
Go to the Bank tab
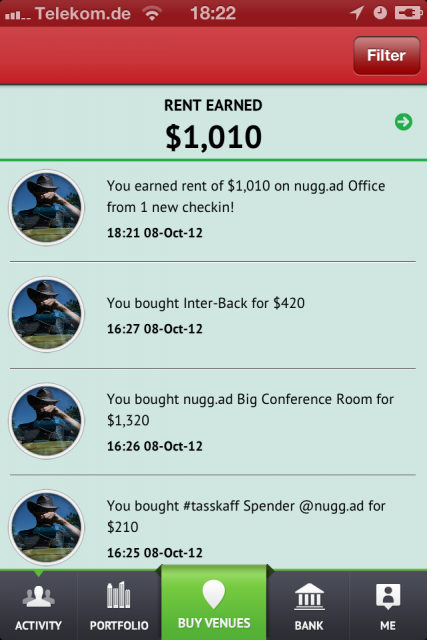pyautogui.click(x=309, y=605)
